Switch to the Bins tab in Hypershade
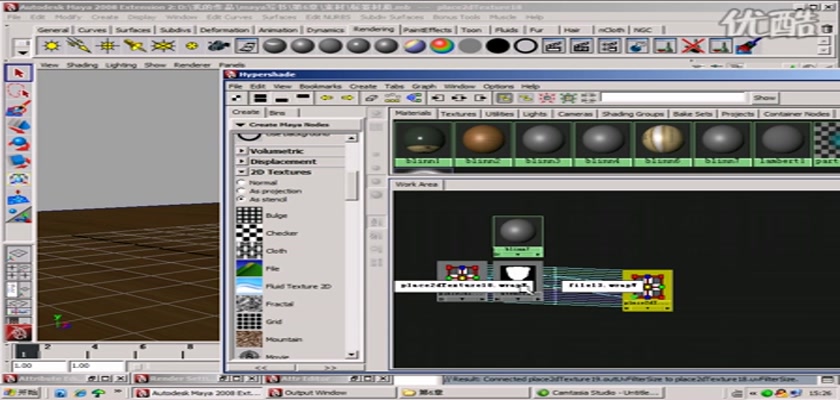 click(277, 113)
